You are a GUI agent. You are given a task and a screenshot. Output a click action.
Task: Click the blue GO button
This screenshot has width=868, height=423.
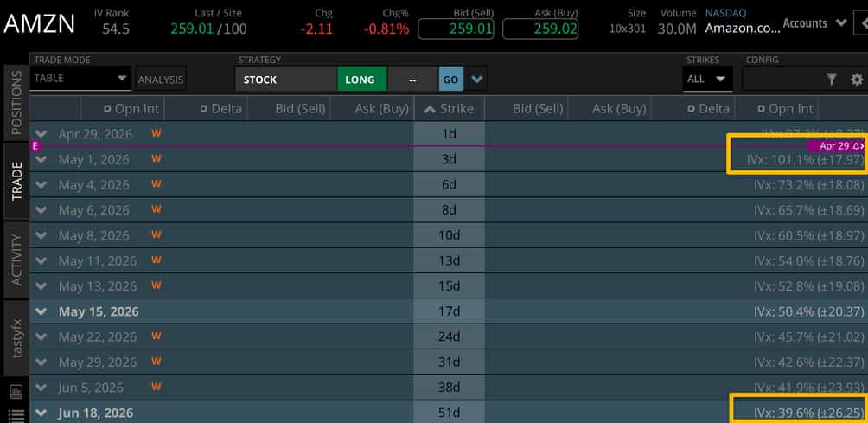click(x=450, y=80)
